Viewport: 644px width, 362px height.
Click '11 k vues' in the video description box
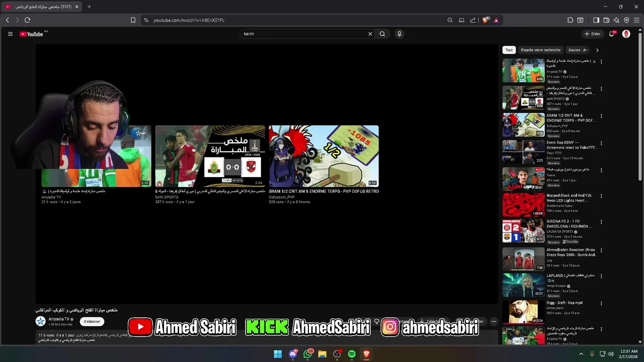[46, 335]
